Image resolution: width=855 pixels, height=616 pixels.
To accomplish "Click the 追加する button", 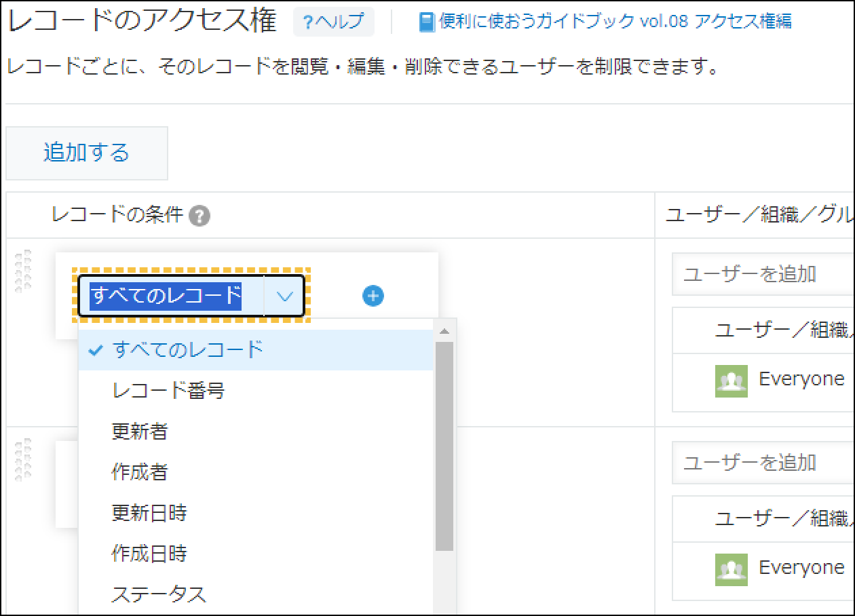I will (86, 153).
